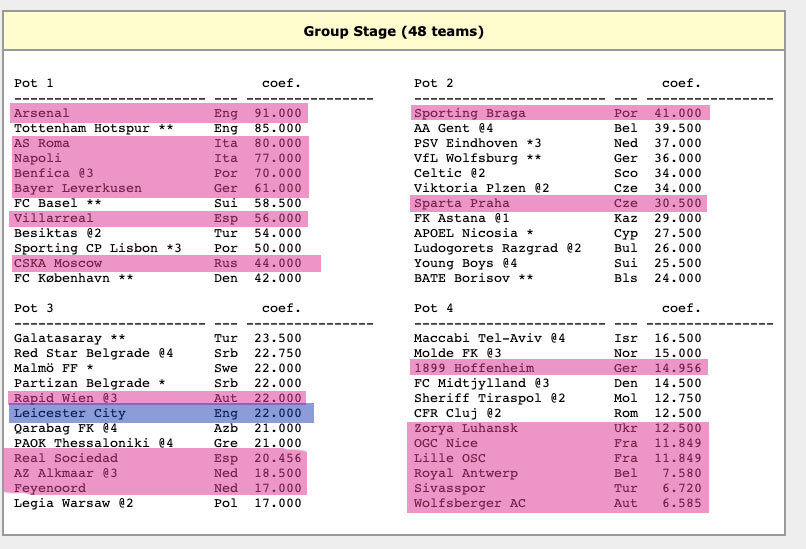
Task: Select Ludogorets Razgrad row
Action: (558, 248)
